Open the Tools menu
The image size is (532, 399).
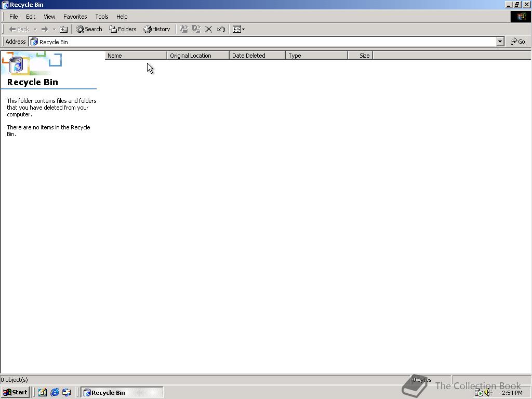click(101, 17)
